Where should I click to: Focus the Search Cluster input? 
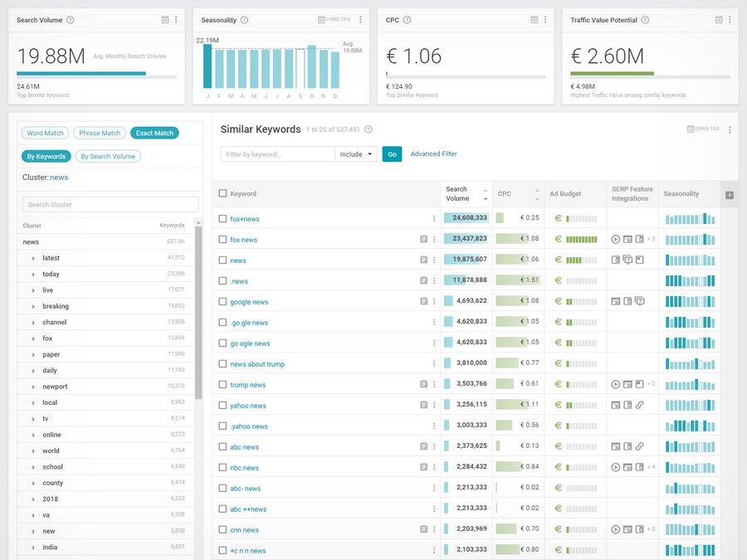(110, 204)
